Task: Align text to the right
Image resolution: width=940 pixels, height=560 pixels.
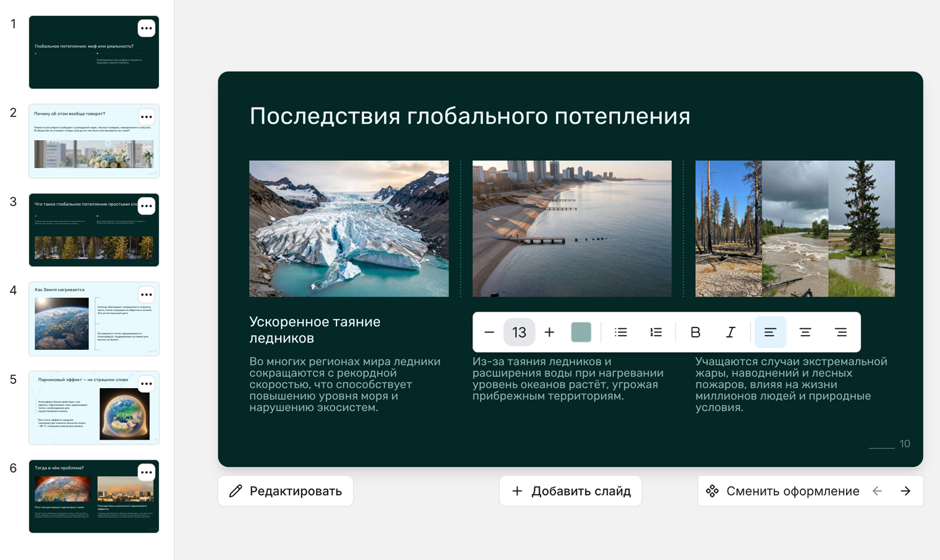Action: click(841, 332)
